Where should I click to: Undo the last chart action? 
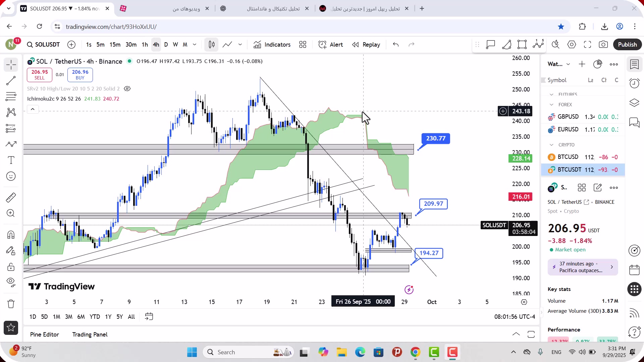(396, 45)
